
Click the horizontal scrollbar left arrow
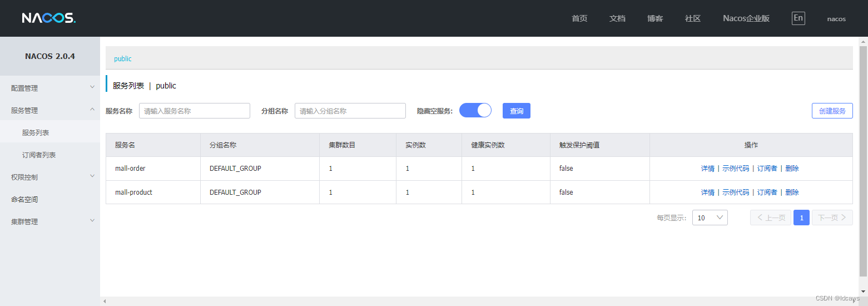[x=103, y=301]
